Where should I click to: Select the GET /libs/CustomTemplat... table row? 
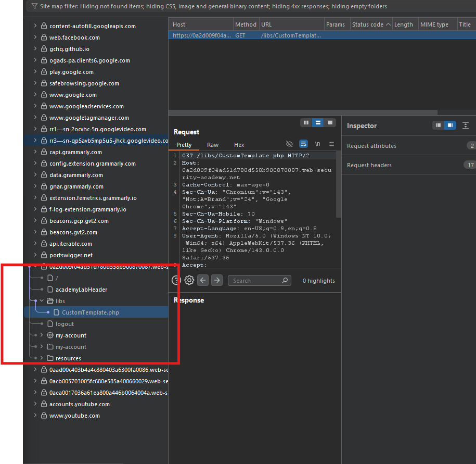pyautogui.click(x=322, y=35)
